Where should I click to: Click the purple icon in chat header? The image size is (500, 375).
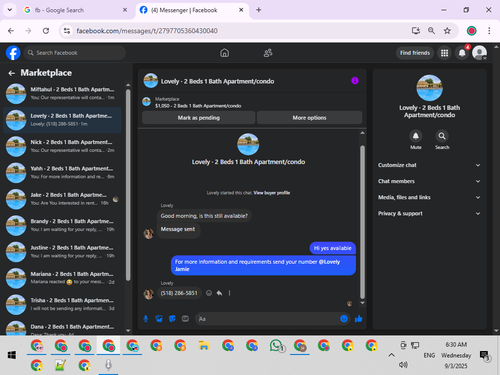(355, 81)
